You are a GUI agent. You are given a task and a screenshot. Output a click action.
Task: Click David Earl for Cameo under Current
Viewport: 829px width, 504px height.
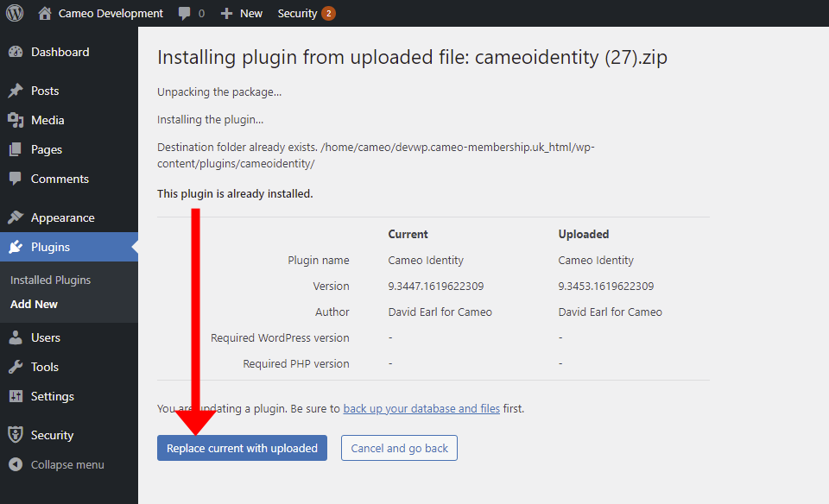[x=440, y=312]
